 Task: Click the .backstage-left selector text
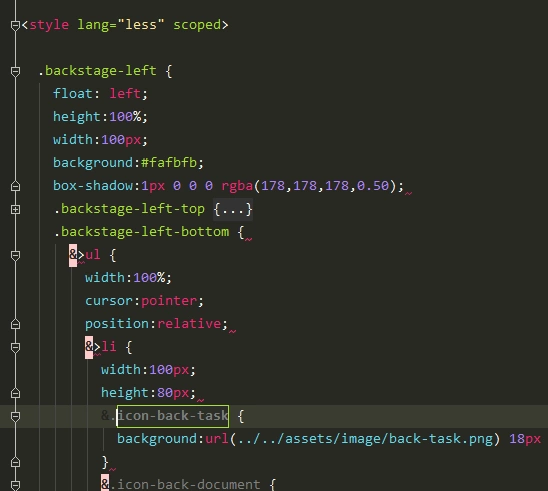(x=97, y=71)
